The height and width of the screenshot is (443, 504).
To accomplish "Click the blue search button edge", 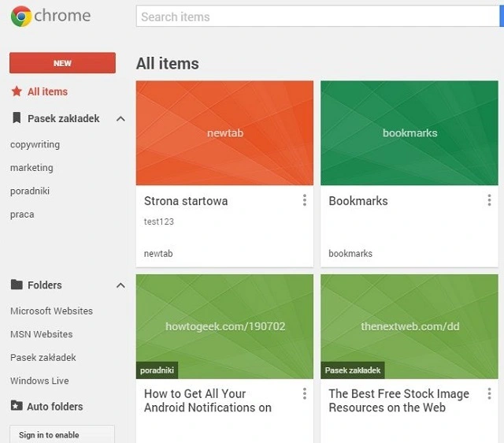I will point(502,16).
